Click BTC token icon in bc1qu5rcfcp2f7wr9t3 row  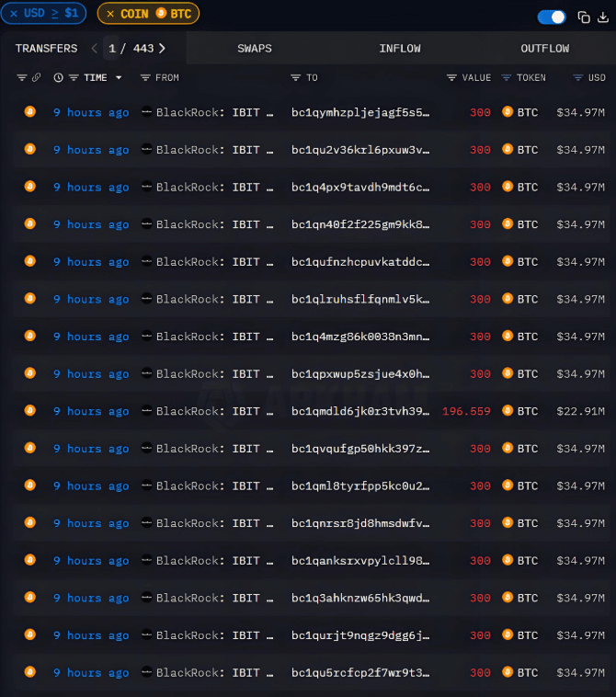click(x=508, y=671)
